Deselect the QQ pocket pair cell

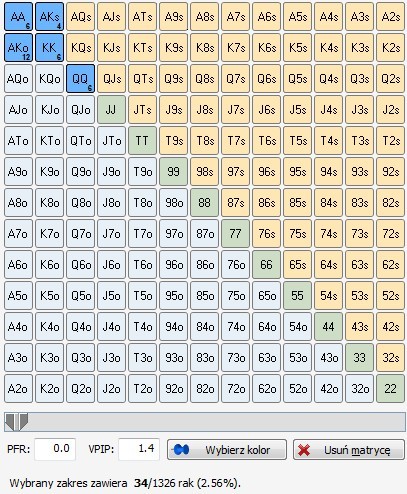(80, 79)
